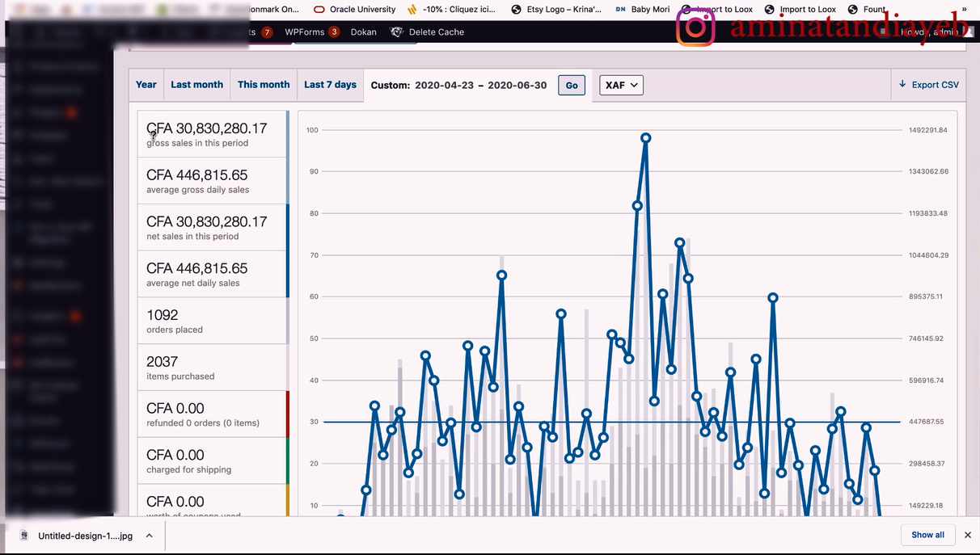The width and height of the screenshot is (980, 555).
Task: Expand the Untitled-design download options chevron
Action: [x=150, y=536]
